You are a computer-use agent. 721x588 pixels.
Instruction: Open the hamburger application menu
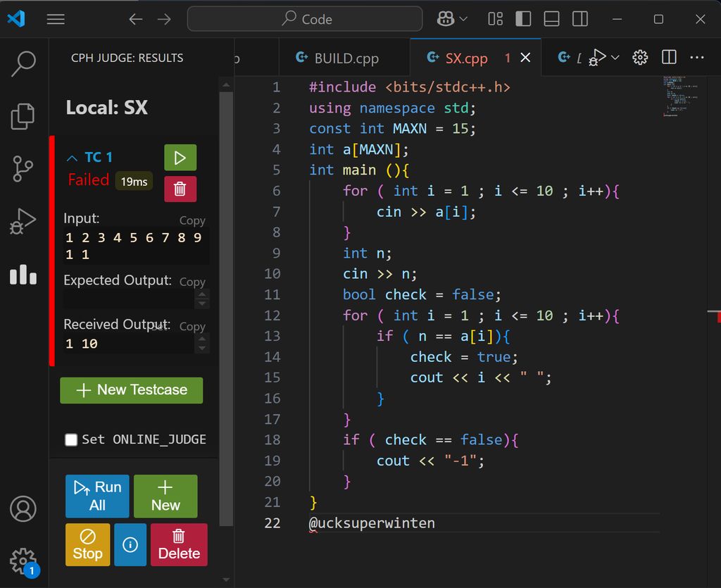tap(56, 19)
